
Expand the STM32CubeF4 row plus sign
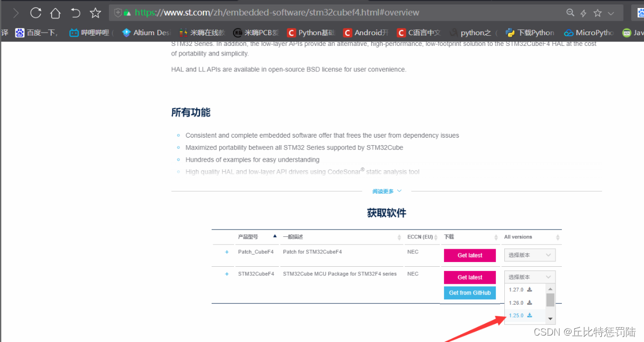227,274
